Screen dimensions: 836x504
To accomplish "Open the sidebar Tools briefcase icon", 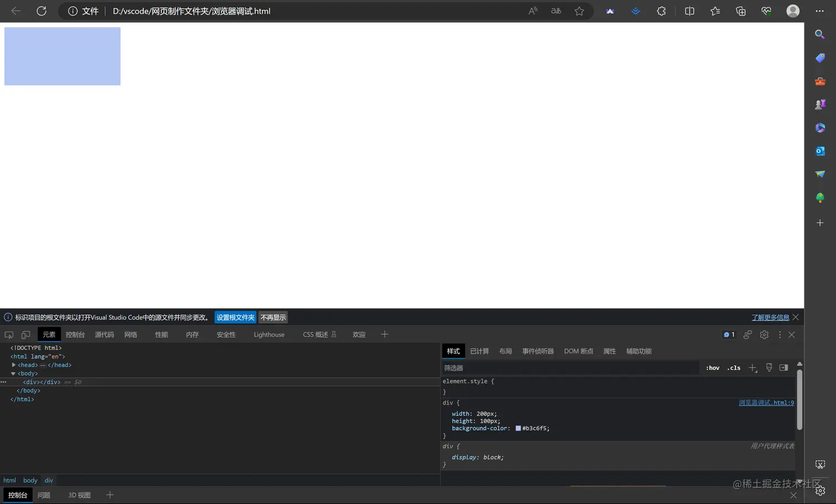I will click(x=820, y=81).
